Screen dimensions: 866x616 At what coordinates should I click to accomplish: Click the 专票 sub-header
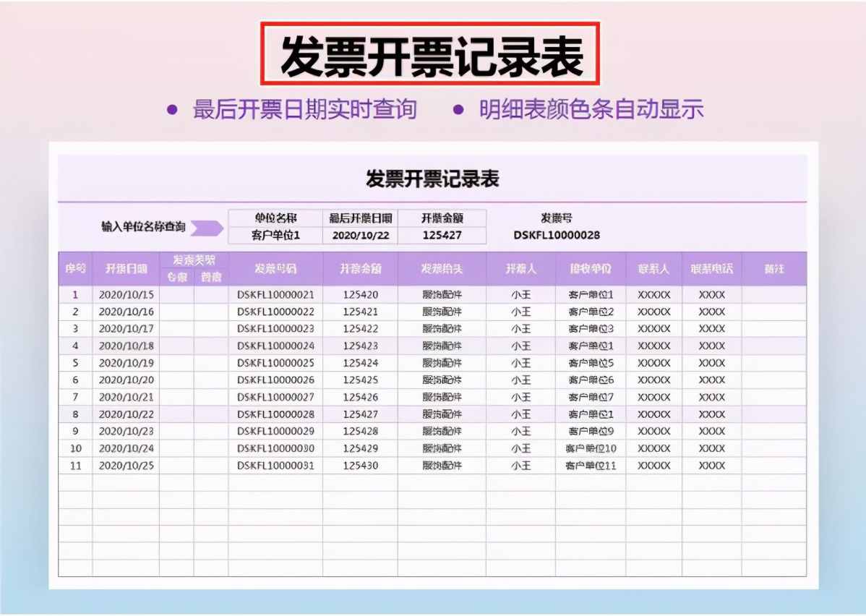(x=176, y=277)
